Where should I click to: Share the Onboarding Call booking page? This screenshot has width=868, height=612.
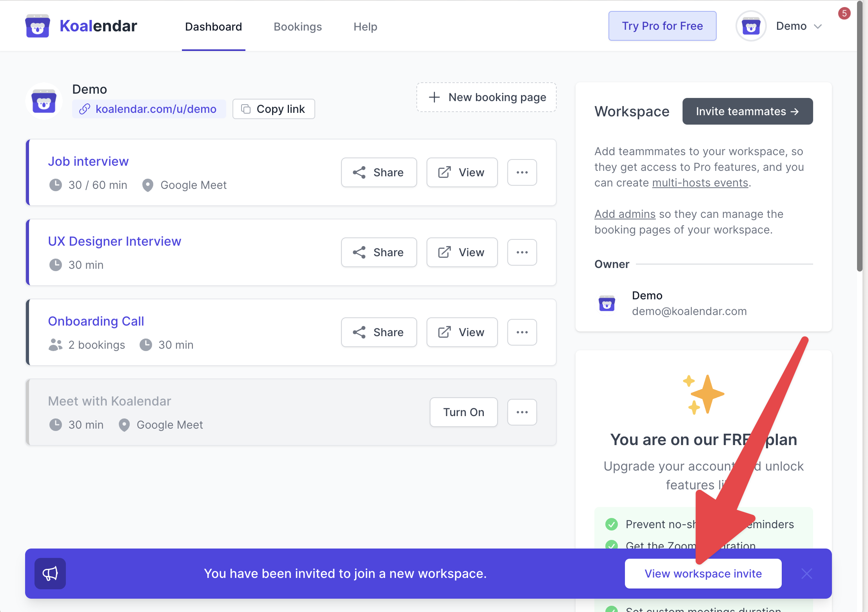pos(379,332)
